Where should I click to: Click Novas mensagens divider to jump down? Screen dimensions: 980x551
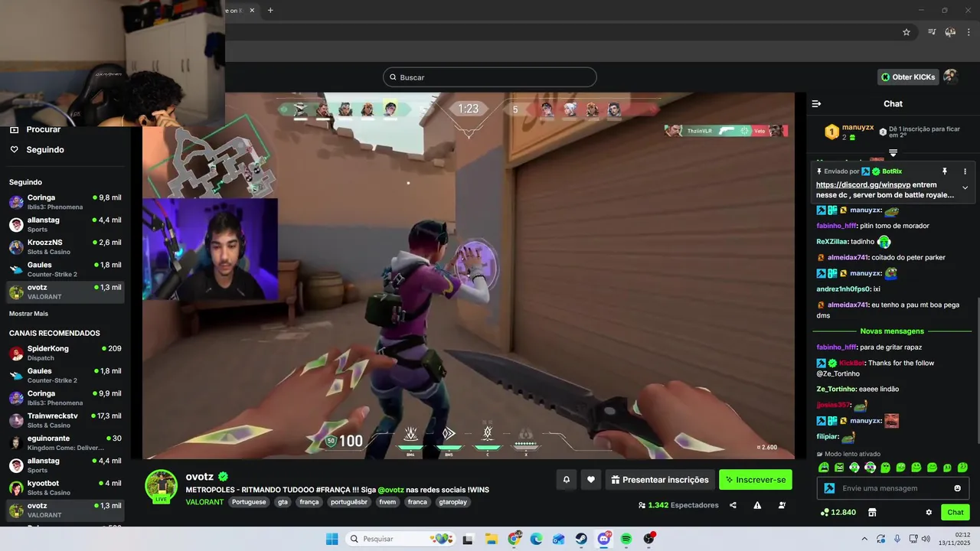click(892, 331)
